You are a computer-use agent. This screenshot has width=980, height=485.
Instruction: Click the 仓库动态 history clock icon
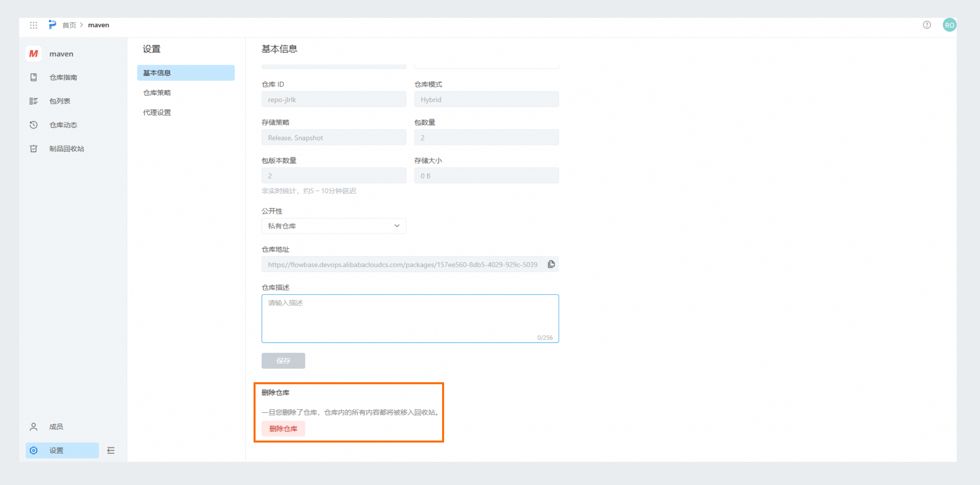[x=34, y=125]
